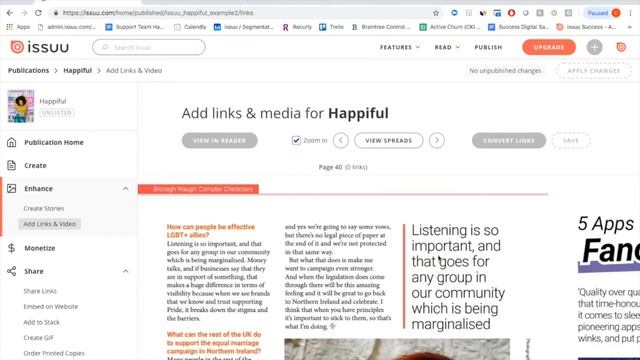Click the 'Listening is so important' pull quote
The width and height of the screenshot is (640, 360).
pos(458,277)
